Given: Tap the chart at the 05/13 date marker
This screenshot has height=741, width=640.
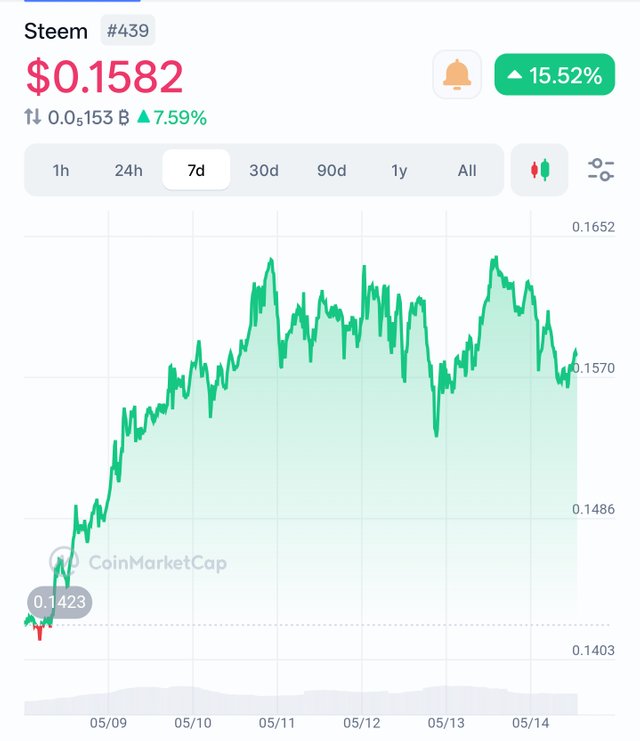Looking at the screenshot, I should (446, 723).
